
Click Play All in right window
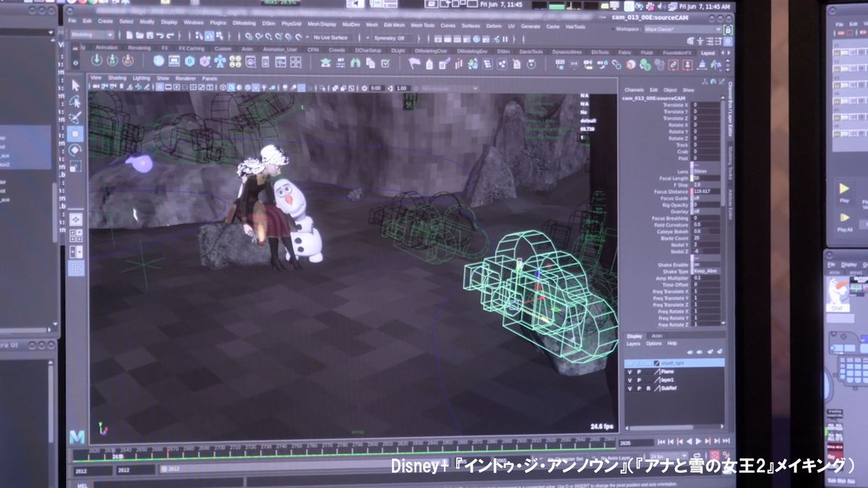click(x=844, y=221)
